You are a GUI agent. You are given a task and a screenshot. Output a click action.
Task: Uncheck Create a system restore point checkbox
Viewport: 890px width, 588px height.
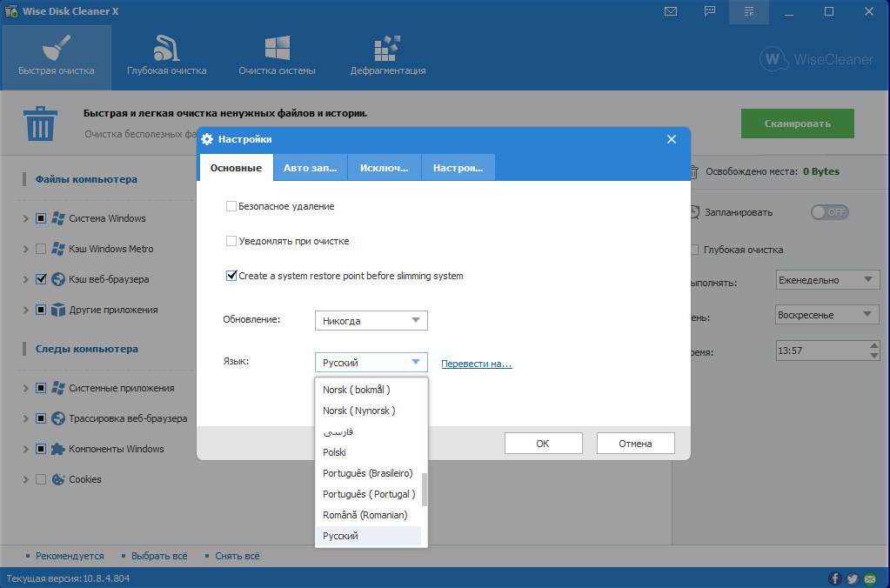231,276
